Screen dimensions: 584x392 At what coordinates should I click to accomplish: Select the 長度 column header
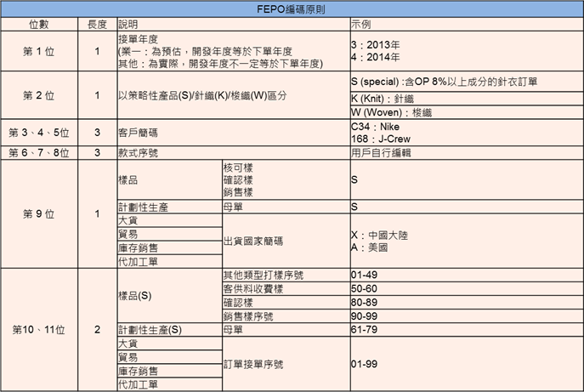(97, 24)
